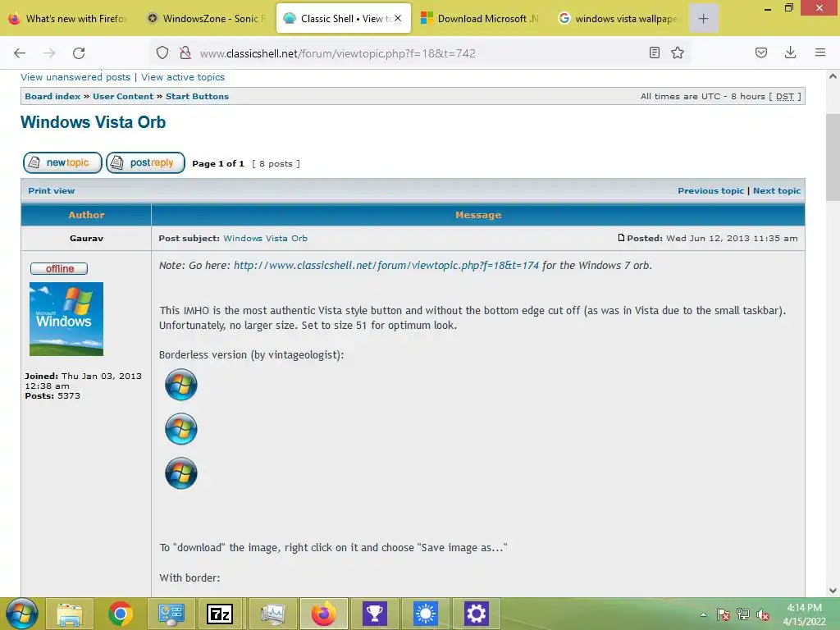Click the DST abbreviation
This screenshot has height=630, width=840.
pyautogui.click(x=785, y=97)
